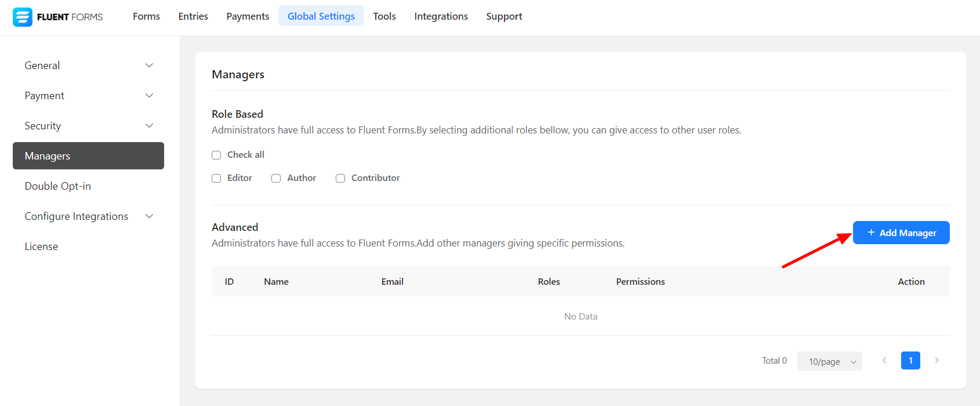The height and width of the screenshot is (406, 980).
Task: Select page 1 in pagination
Action: coord(910,360)
